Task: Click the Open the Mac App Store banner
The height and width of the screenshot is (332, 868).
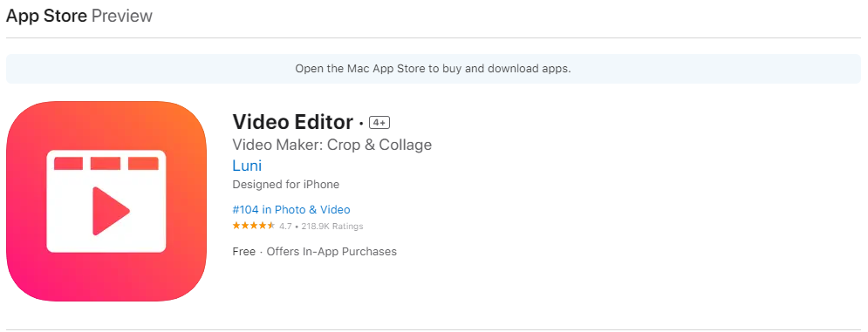Action: (434, 69)
